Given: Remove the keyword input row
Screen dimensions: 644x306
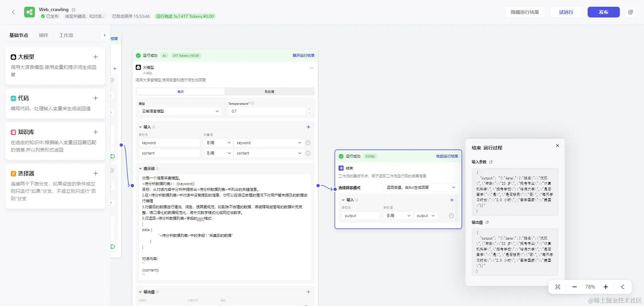Looking at the screenshot, I should tap(308, 143).
